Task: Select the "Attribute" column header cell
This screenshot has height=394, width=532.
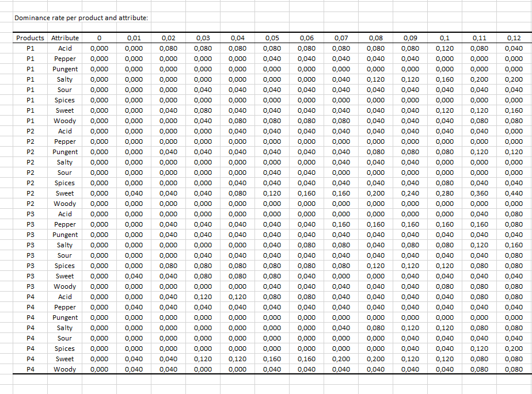Action: [x=65, y=38]
